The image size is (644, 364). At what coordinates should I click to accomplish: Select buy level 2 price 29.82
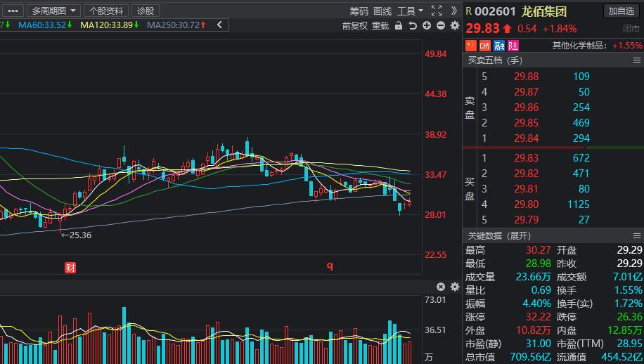526,174
